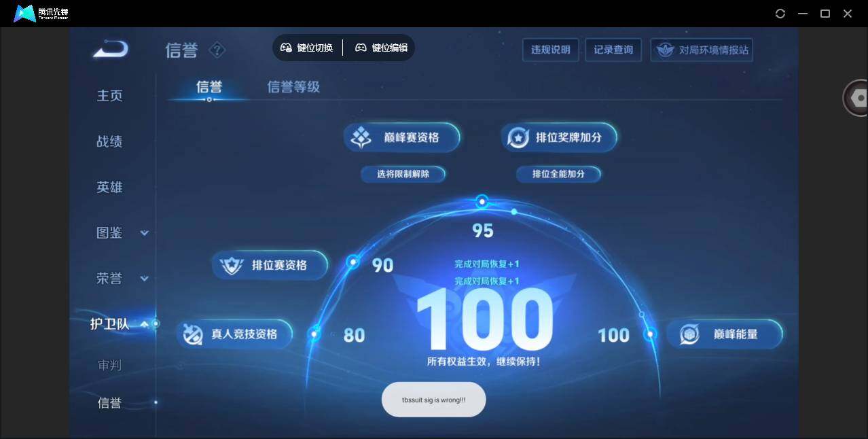The height and width of the screenshot is (439, 868).
Task: Click the gauge marker at score 95
Action: coord(482,201)
